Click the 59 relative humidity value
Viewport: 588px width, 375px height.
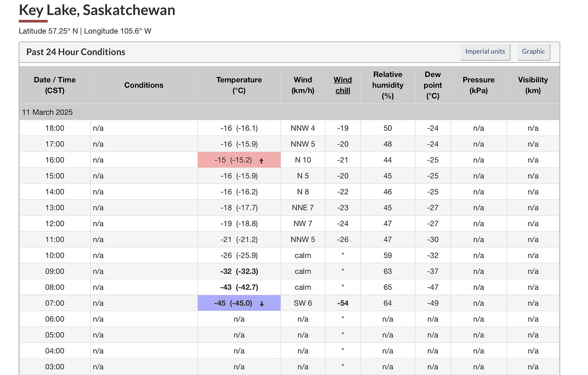pyautogui.click(x=388, y=255)
